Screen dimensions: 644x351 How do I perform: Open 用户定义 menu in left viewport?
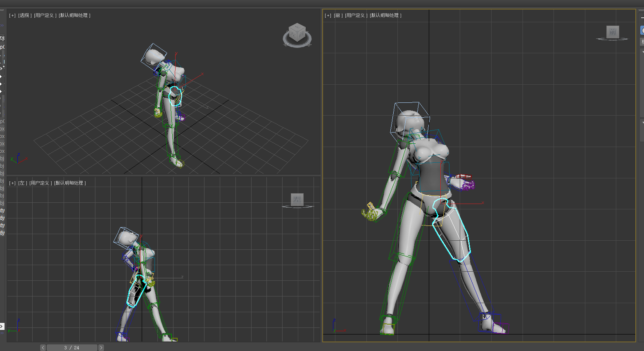click(40, 183)
